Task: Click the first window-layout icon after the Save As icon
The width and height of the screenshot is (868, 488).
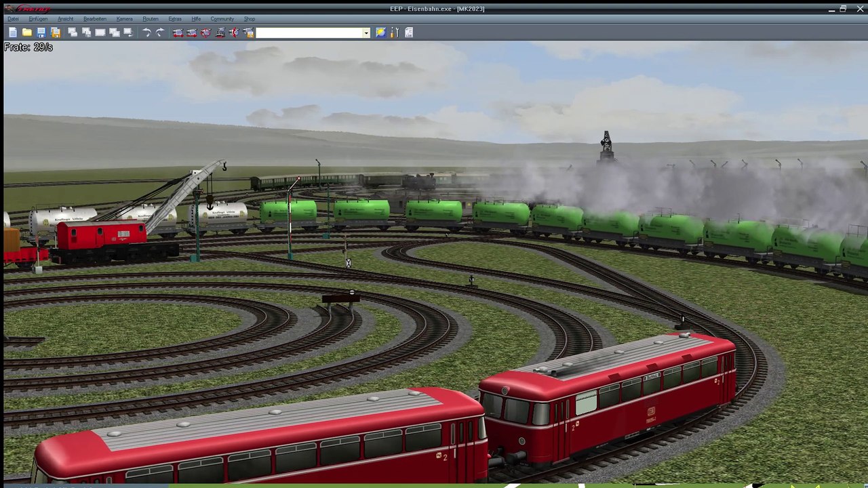Action: pos(73,33)
